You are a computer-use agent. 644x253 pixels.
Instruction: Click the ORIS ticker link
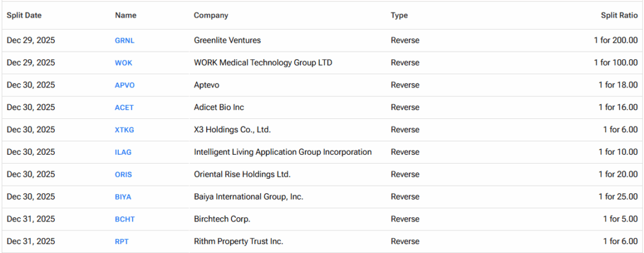pos(123,174)
